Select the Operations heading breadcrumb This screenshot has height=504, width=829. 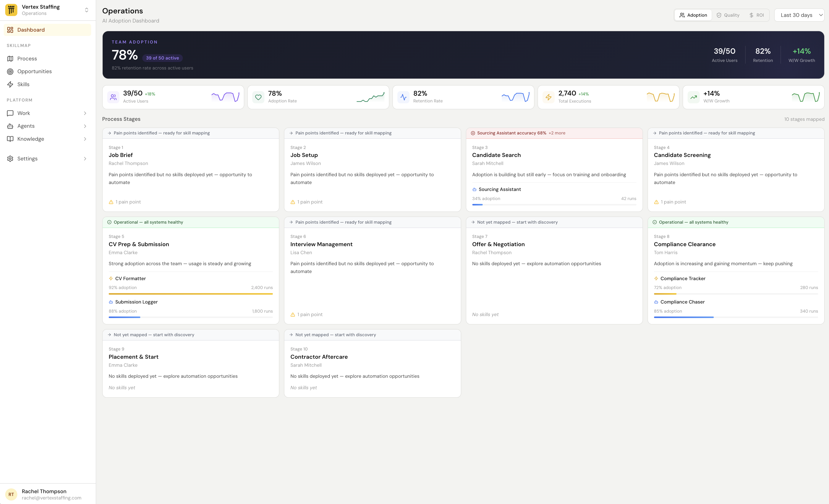coord(123,11)
